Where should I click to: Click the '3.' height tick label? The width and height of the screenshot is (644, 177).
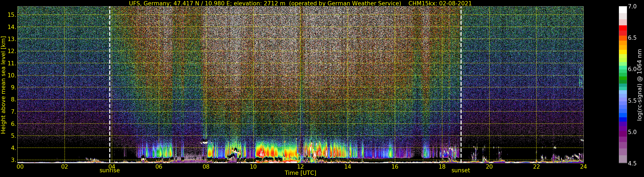click(13, 160)
